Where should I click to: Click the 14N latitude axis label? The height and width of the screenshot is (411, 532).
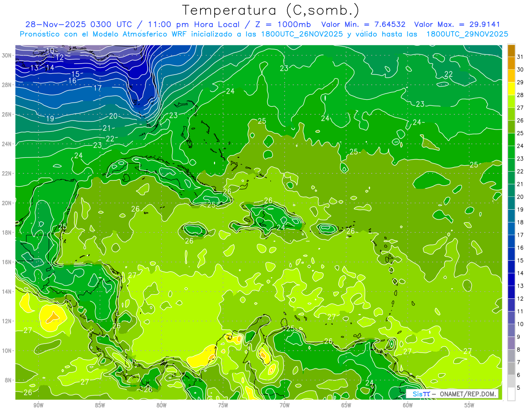pos(7,292)
